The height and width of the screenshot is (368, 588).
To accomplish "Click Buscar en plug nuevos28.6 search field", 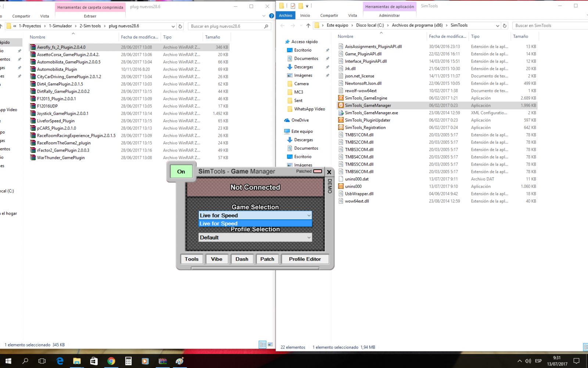I will 230,26.
